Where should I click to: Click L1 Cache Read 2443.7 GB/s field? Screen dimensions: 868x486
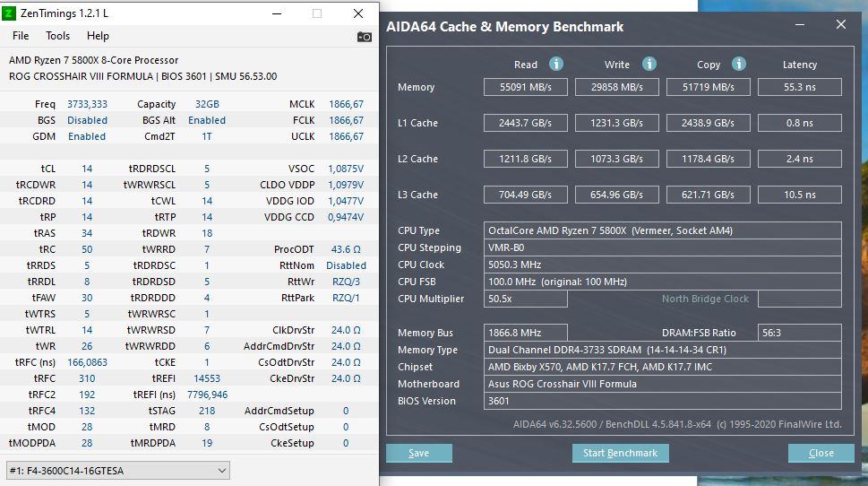coord(525,123)
